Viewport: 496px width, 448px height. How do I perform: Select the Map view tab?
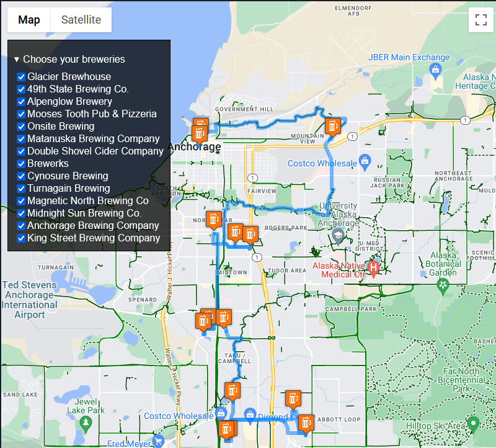coord(29,19)
